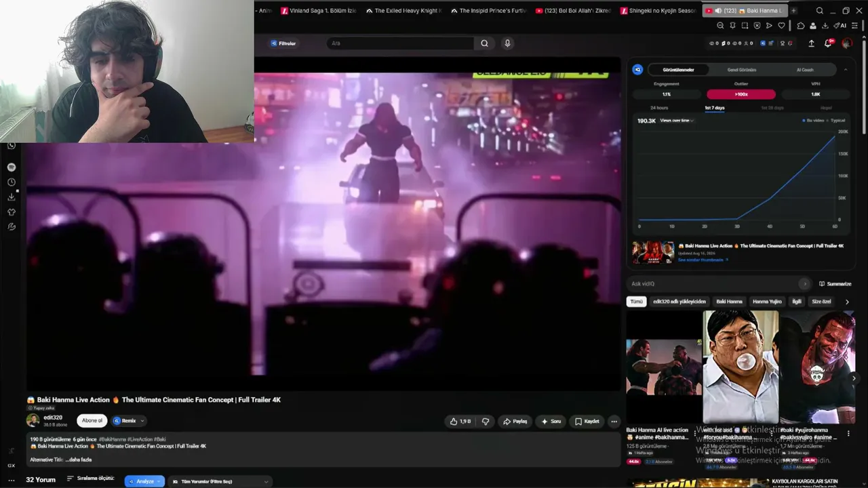The image size is (868, 488).
Task: Select the 1st 28 days range tab
Action: [x=772, y=108]
